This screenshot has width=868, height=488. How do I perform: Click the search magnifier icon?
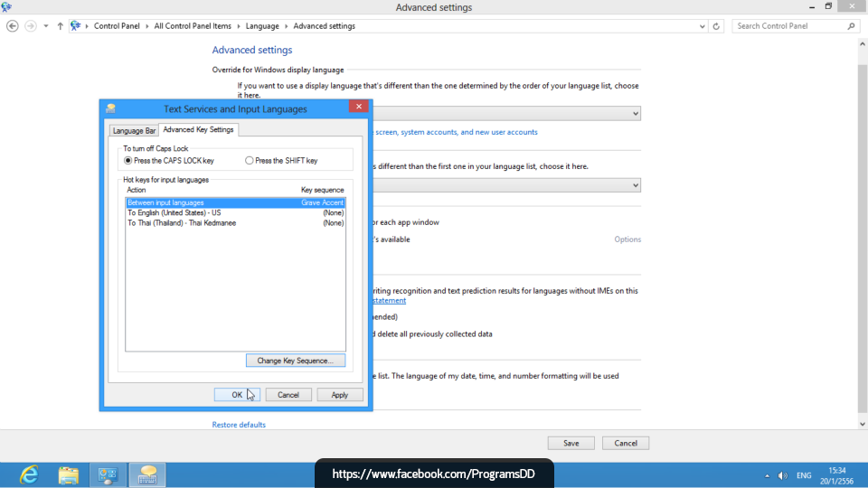851,26
